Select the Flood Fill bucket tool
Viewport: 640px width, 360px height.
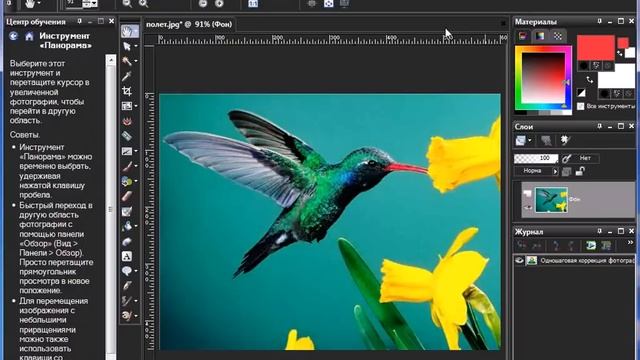127,226
